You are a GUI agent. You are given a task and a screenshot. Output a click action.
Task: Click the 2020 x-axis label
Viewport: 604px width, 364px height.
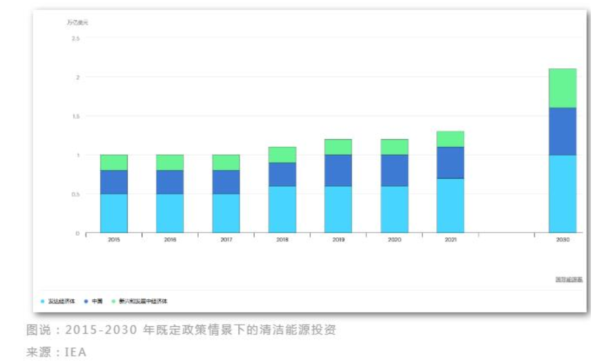click(394, 241)
